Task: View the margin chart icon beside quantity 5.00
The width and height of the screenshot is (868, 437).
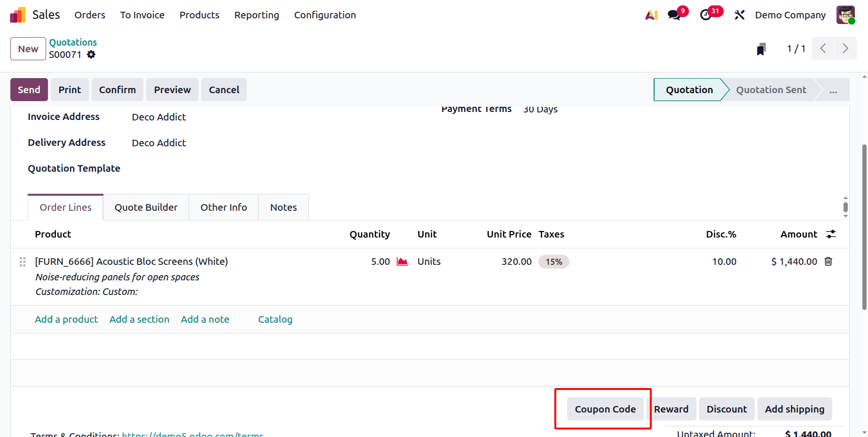Action: click(x=402, y=262)
